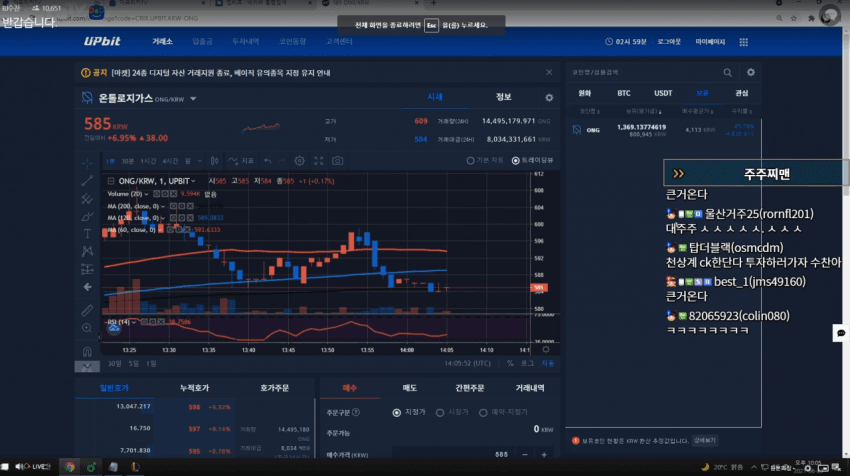Click the coin search magnifier icon

tap(727, 72)
